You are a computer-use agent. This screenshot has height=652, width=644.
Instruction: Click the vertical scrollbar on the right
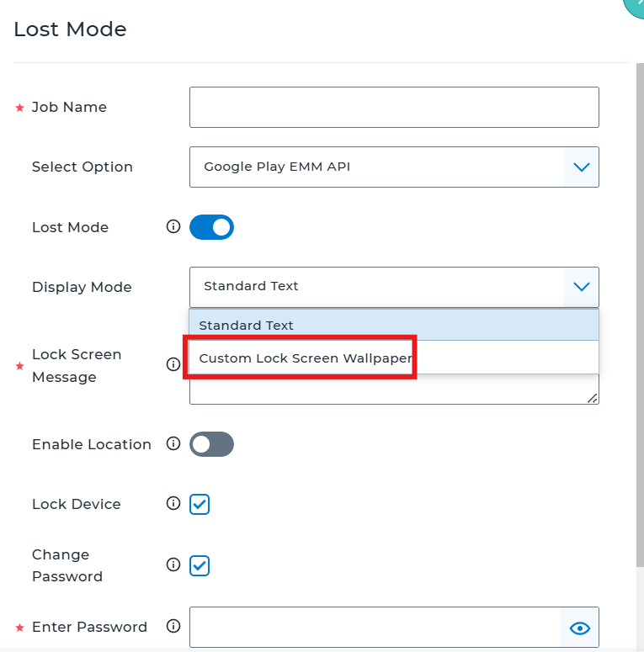click(x=640, y=315)
